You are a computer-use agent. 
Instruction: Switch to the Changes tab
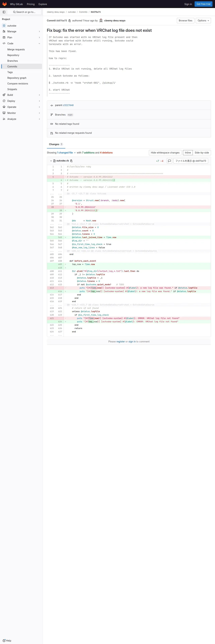56,144
